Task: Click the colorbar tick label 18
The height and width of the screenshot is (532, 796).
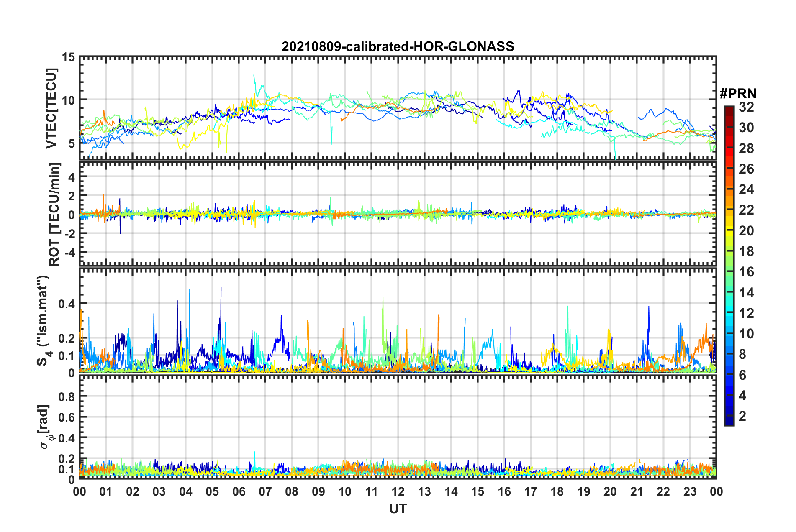Action: 746,251
